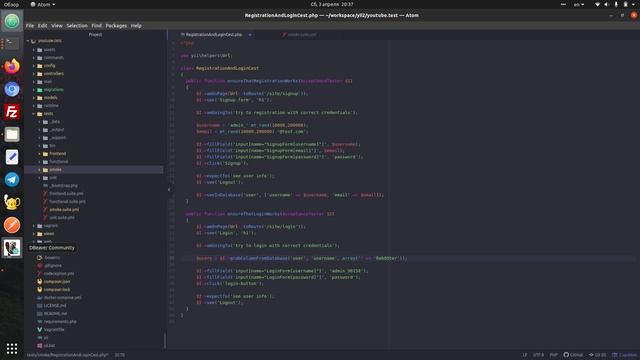This screenshot has width=640, height=360.
Task: Open the Find menu
Action: tap(96, 26)
